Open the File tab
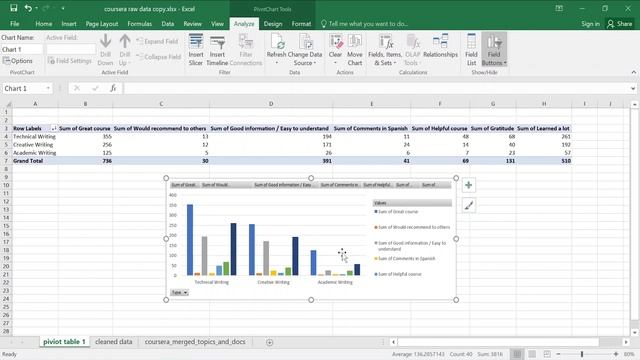This screenshot has height=360, width=640. click(x=15, y=24)
